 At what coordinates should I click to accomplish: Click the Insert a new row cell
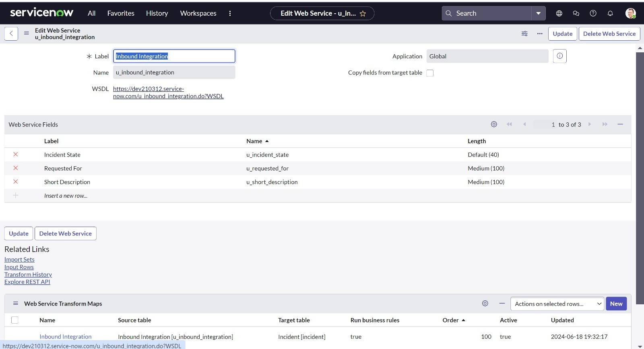tap(66, 196)
